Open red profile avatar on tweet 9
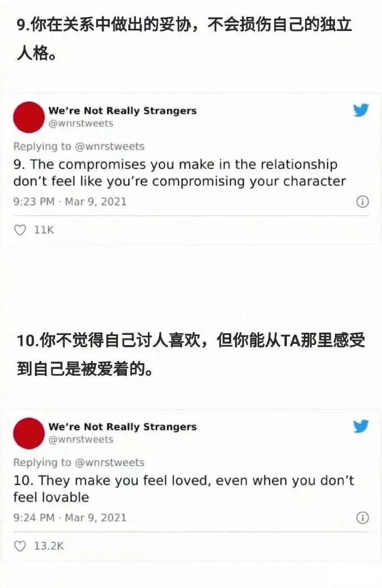This screenshot has height=588, width=382. click(x=29, y=117)
